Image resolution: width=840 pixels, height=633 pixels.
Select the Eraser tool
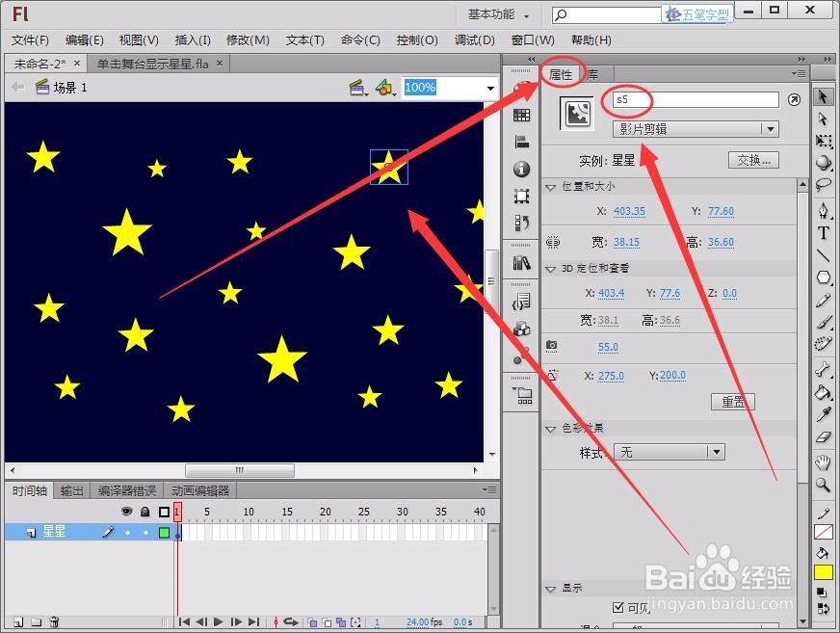click(824, 436)
